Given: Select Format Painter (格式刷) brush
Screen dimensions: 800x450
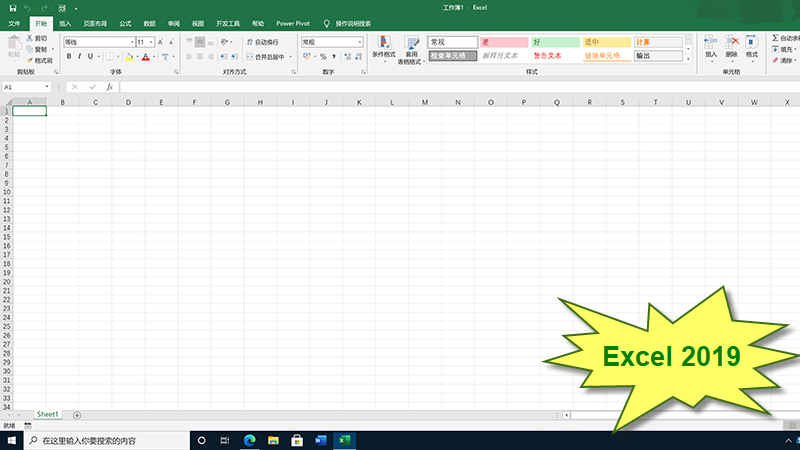Looking at the screenshot, I should (30, 60).
